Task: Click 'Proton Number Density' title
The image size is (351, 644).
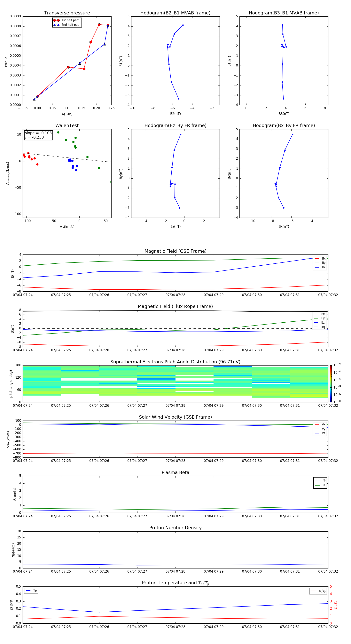Action: [x=175, y=528]
